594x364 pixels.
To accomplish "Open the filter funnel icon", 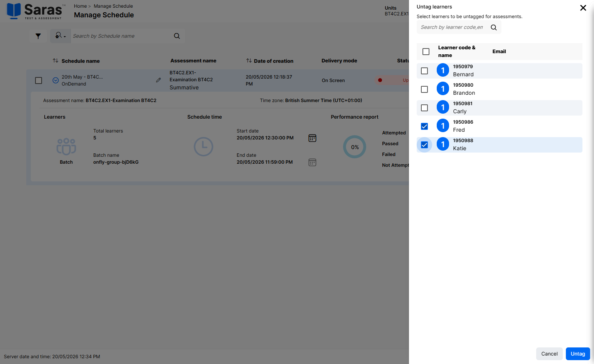I will click(x=38, y=36).
